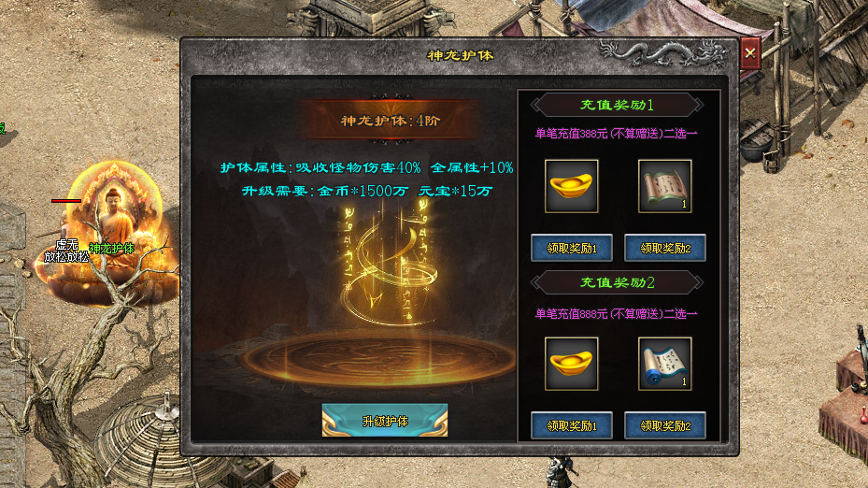Click the 充值奖励1 section header
Screen dimensions: 868x488
click(x=617, y=105)
